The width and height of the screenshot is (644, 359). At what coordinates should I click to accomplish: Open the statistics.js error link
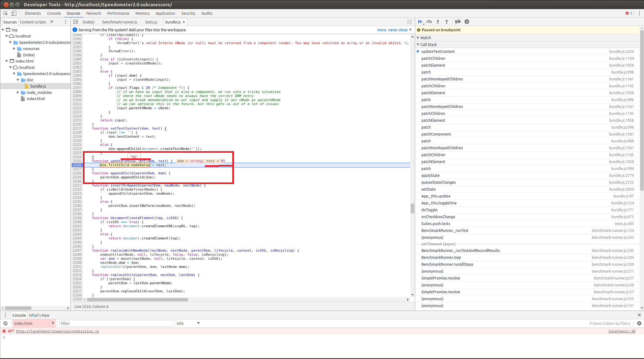tap(58, 331)
